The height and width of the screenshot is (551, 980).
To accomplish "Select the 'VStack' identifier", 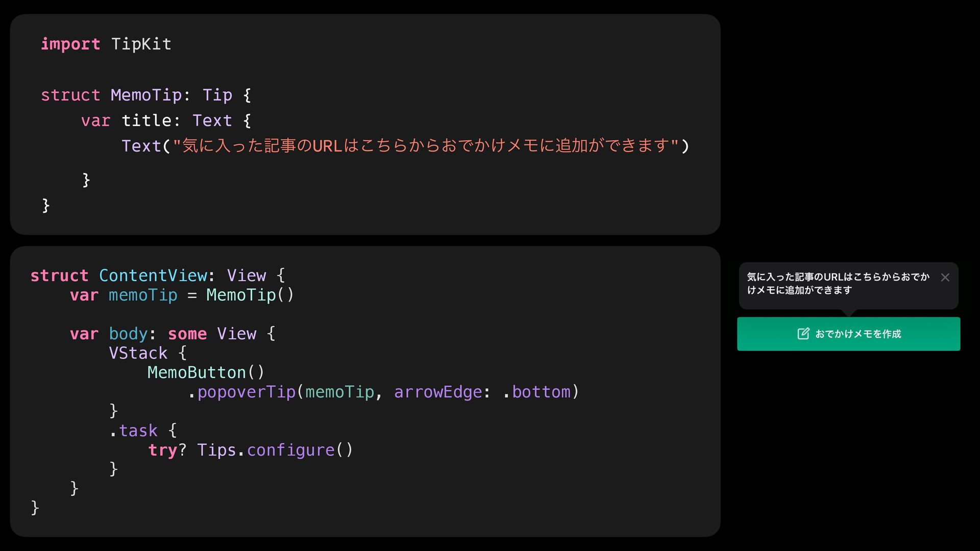I will coord(138,354).
